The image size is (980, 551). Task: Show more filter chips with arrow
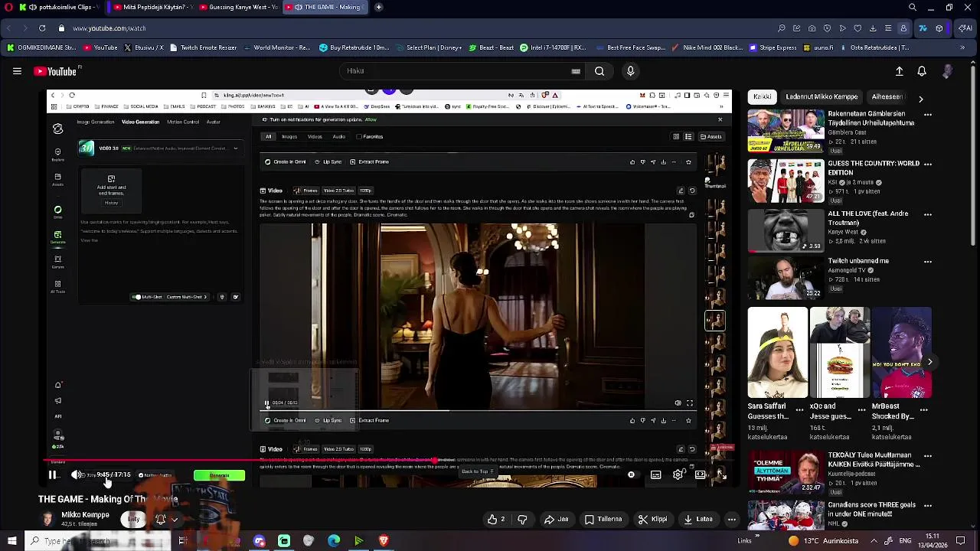(x=920, y=99)
